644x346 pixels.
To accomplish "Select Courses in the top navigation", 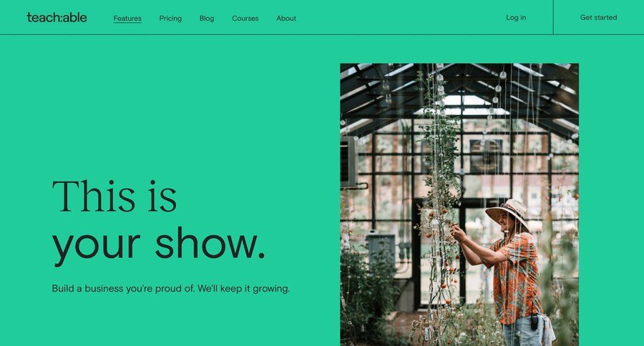I will click(x=245, y=19).
